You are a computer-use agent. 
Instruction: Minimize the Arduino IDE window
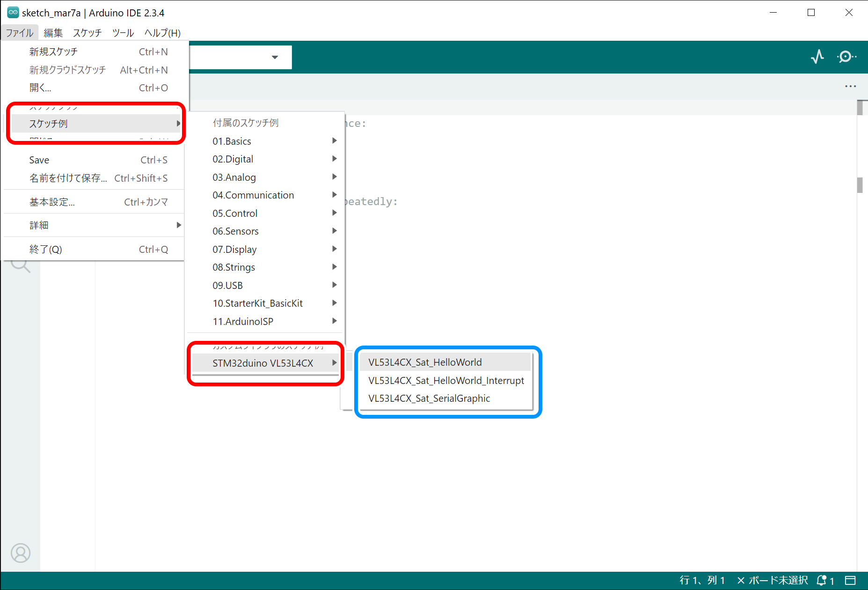[773, 13]
